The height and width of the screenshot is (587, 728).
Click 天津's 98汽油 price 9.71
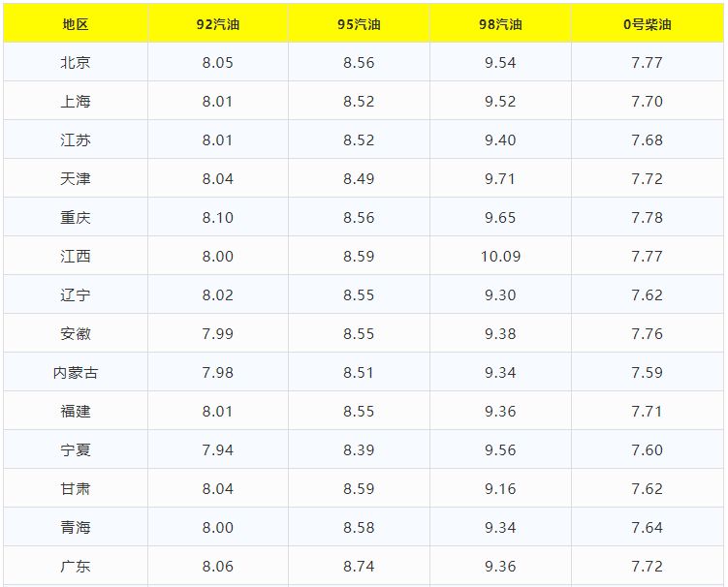click(500, 179)
